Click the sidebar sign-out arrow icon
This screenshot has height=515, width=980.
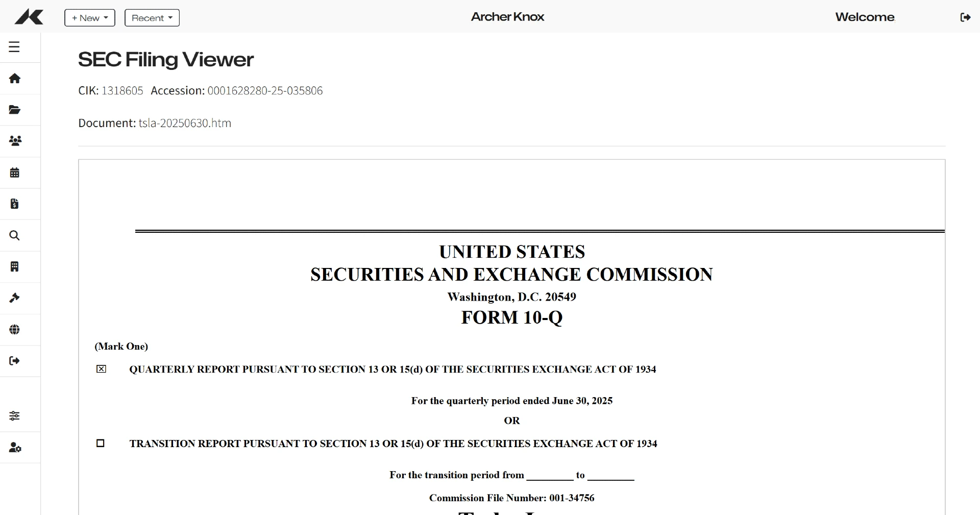15,361
